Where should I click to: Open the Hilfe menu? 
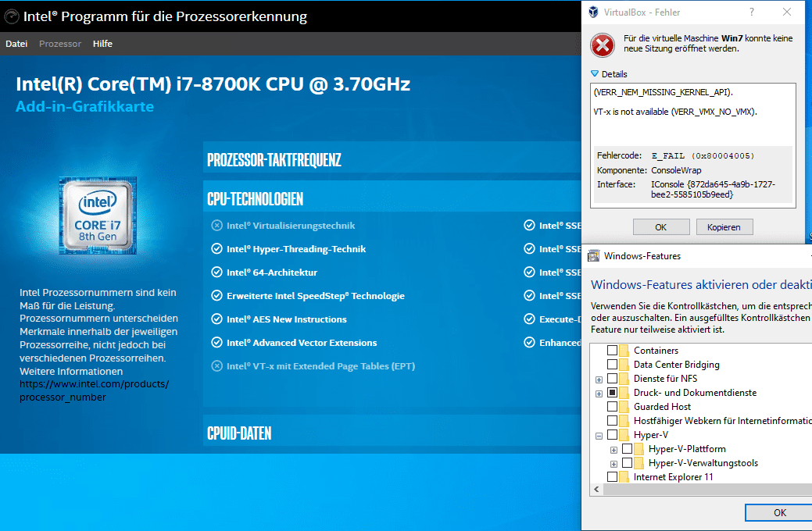[102, 44]
